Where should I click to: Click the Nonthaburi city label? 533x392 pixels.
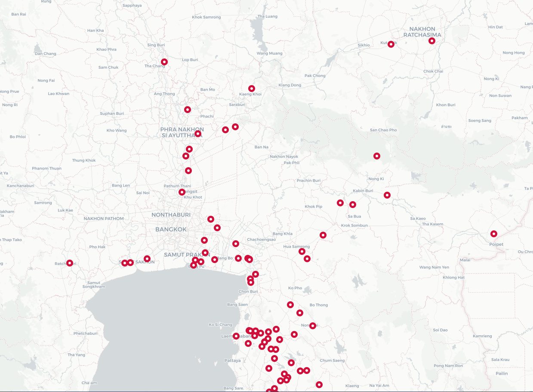click(171, 214)
